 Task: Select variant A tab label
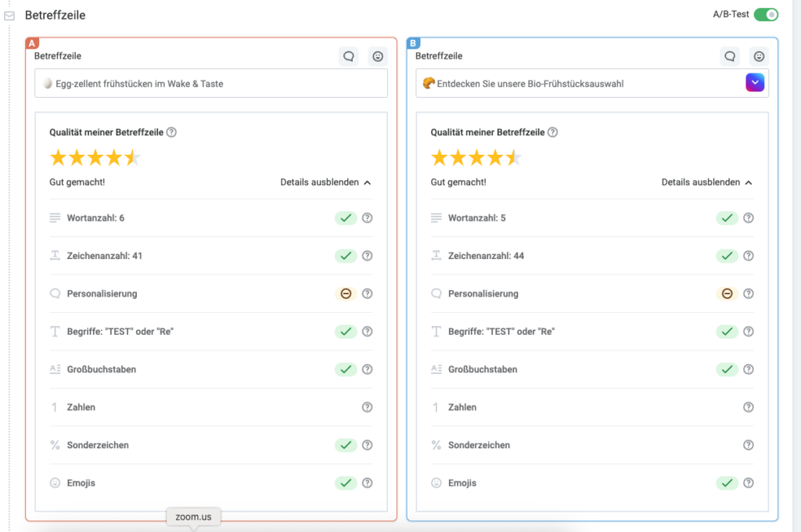coord(32,44)
